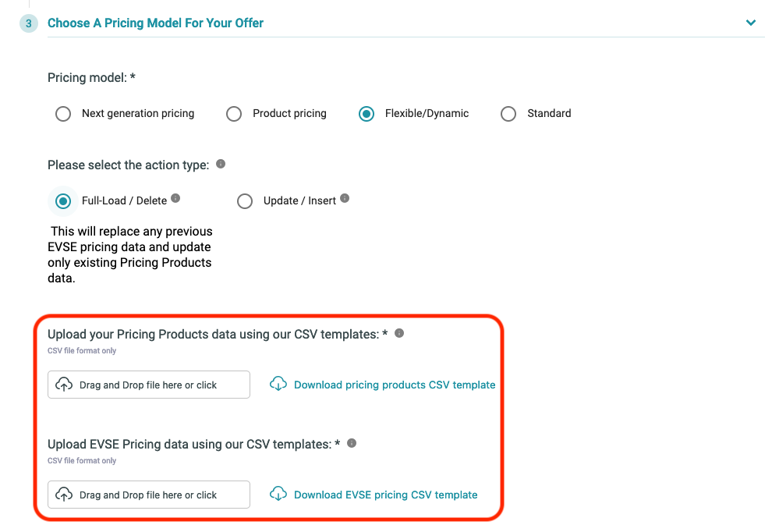Click info icon next to Update / Insert
772x532 pixels.
pyautogui.click(x=345, y=198)
